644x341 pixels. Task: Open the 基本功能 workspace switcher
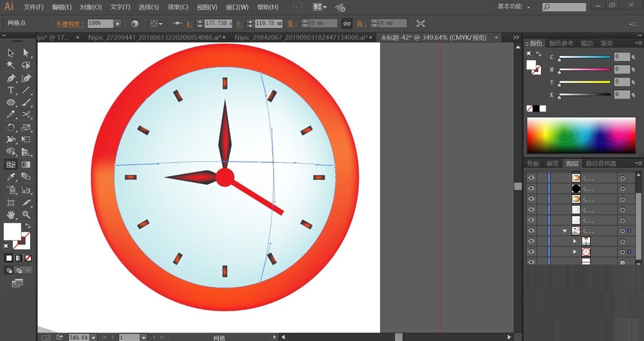513,6
